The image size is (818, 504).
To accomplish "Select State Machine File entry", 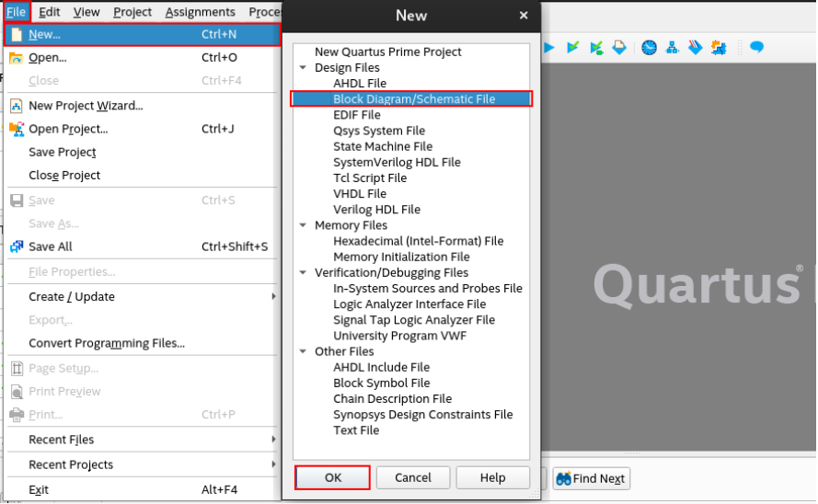I will 383,146.
